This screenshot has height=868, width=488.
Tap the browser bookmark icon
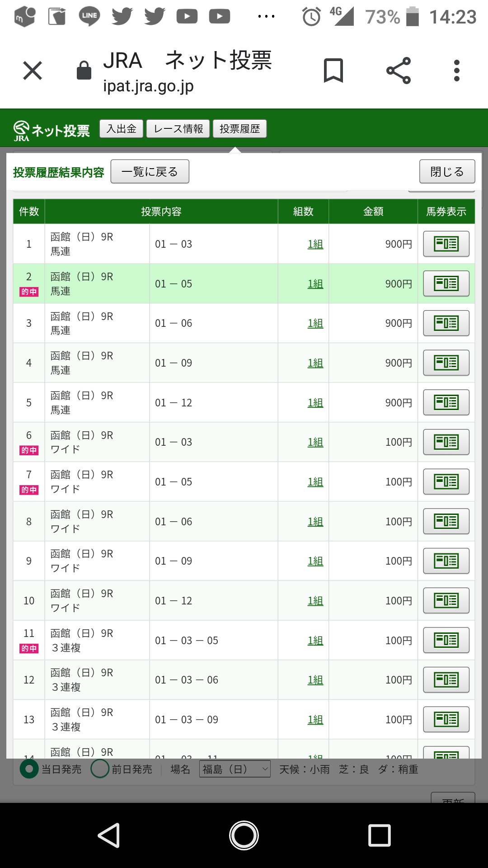(x=333, y=71)
